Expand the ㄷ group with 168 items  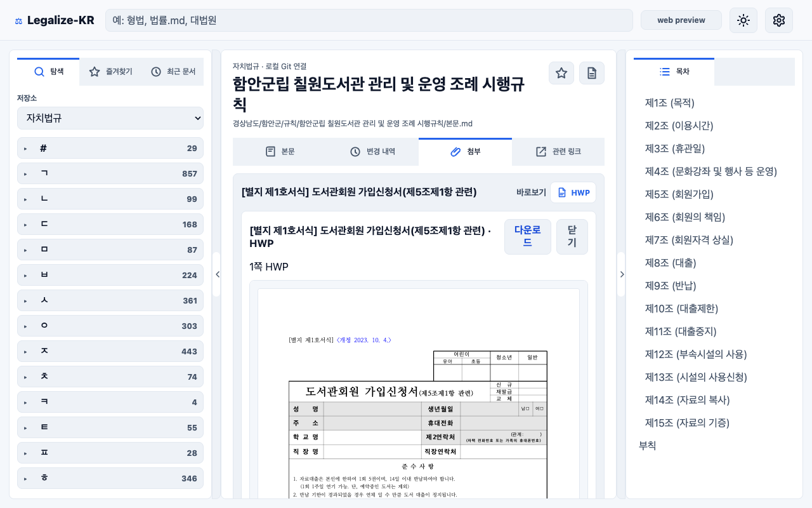coord(110,224)
